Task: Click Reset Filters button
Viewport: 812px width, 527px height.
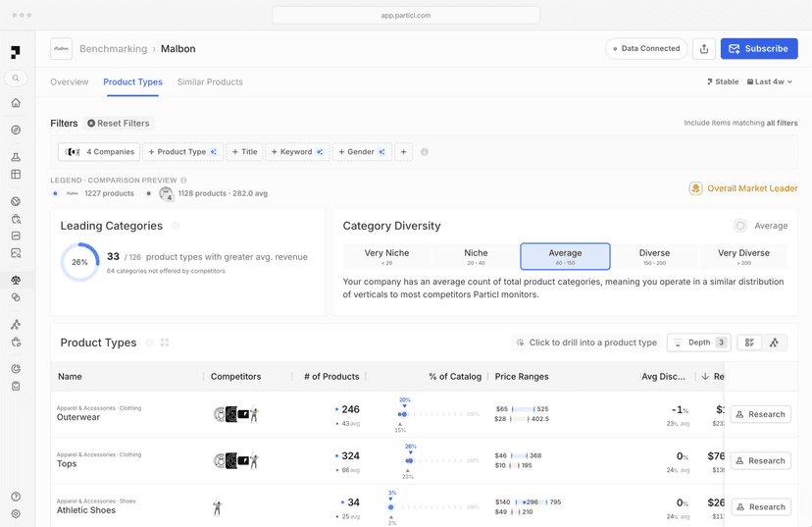Action: (119, 124)
